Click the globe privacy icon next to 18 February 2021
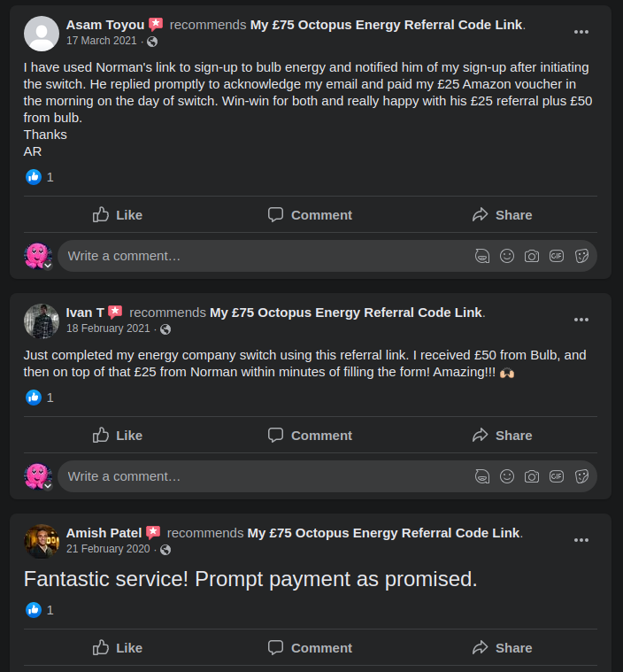This screenshot has width=623, height=672. pos(165,328)
